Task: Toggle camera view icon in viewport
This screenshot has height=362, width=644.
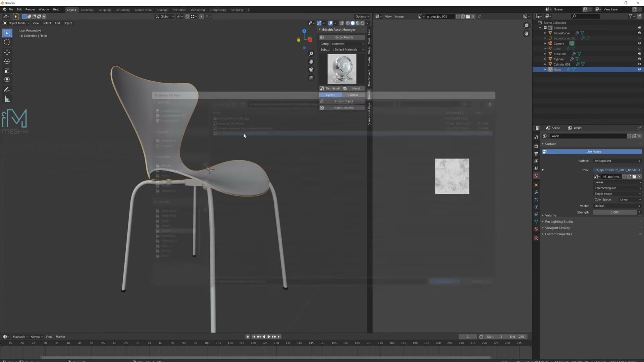Action: [x=311, y=70]
